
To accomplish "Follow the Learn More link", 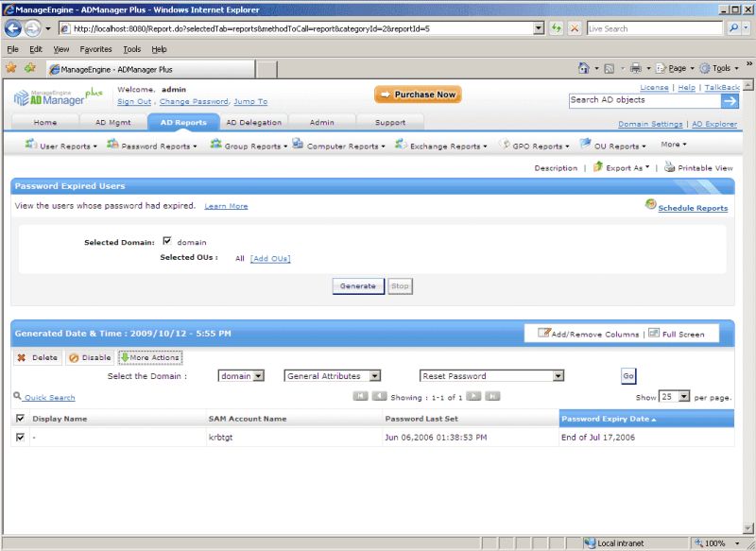I will 229,206.
